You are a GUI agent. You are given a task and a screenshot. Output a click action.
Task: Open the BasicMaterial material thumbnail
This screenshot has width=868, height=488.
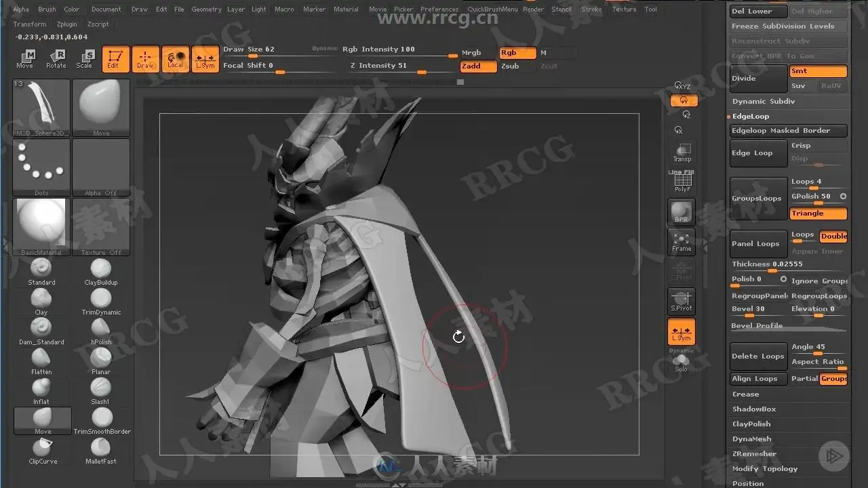(x=41, y=227)
